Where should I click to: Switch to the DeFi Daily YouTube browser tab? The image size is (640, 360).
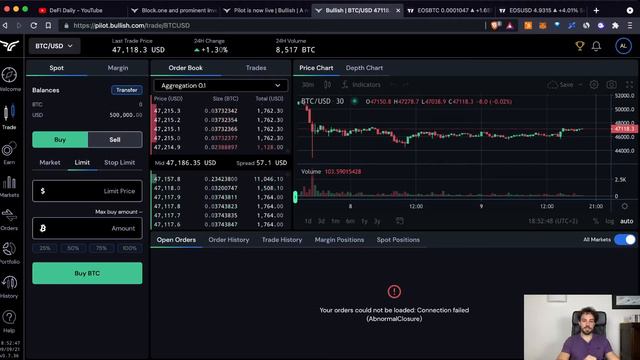76,10
